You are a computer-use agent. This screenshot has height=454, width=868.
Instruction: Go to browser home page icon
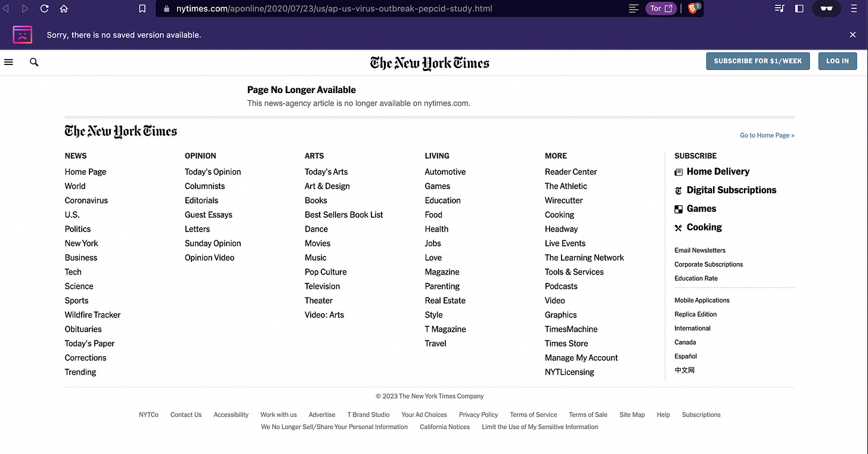point(64,8)
